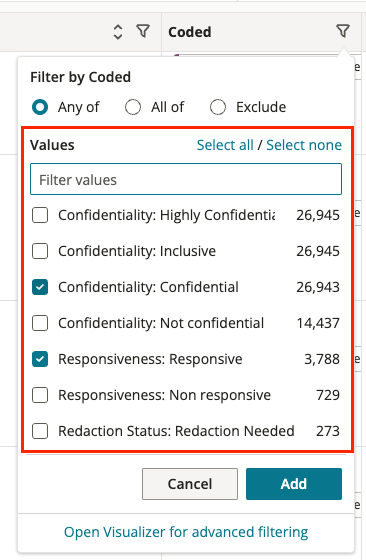Enable the Confidentiality: Inclusive checkbox
Image resolution: width=366 pixels, height=560 pixels.
click(x=40, y=251)
